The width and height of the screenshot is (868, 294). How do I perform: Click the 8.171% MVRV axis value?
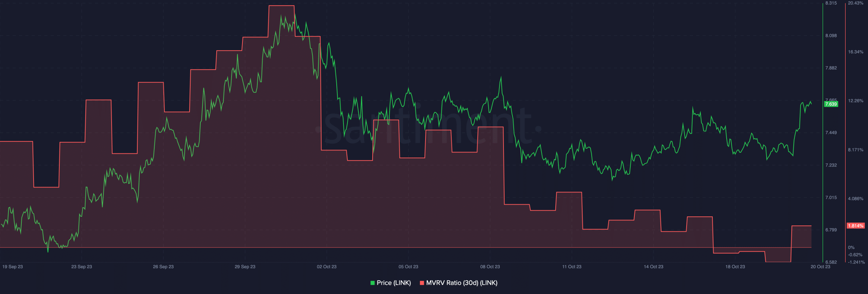(856, 150)
